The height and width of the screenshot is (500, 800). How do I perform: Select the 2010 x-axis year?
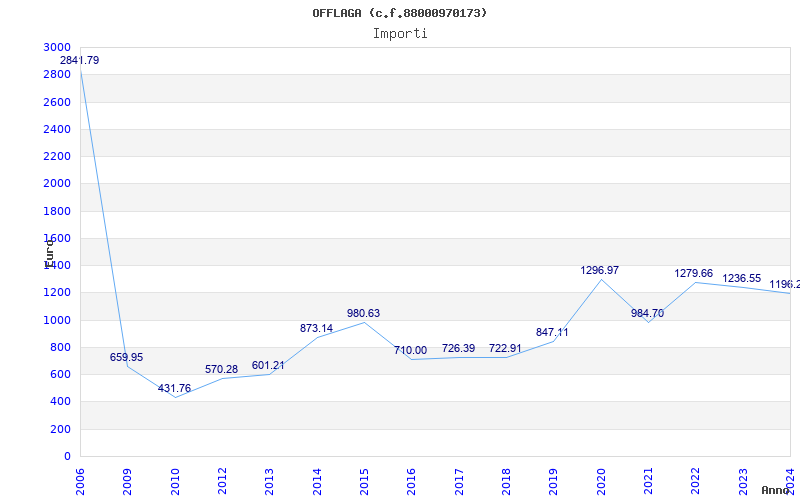tap(175, 481)
